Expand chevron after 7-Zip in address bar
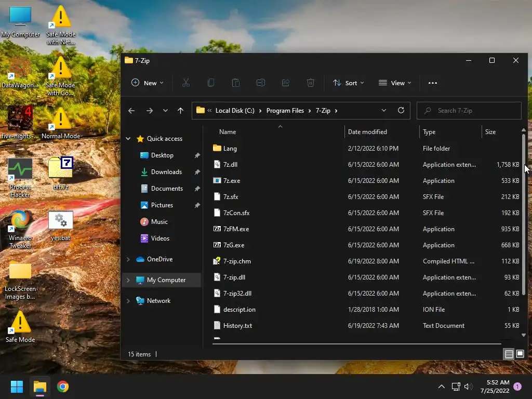The width and height of the screenshot is (532, 399). click(336, 111)
